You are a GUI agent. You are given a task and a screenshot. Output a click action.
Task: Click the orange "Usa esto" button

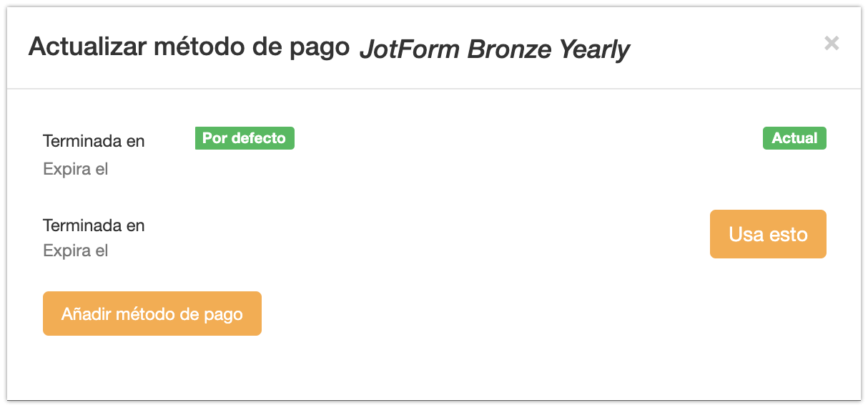pyautogui.click(x=768, y=234)
